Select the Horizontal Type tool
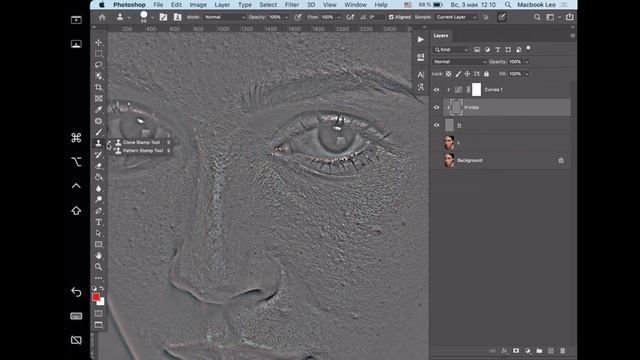Screen dimensions: 640x360 pyautogui.click(x=98, y=222)
